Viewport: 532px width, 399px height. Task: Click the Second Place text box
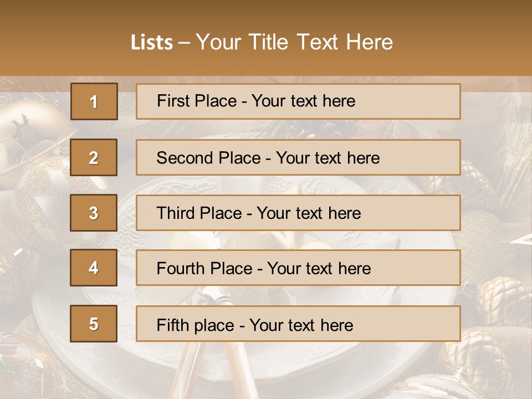point(298,157)
